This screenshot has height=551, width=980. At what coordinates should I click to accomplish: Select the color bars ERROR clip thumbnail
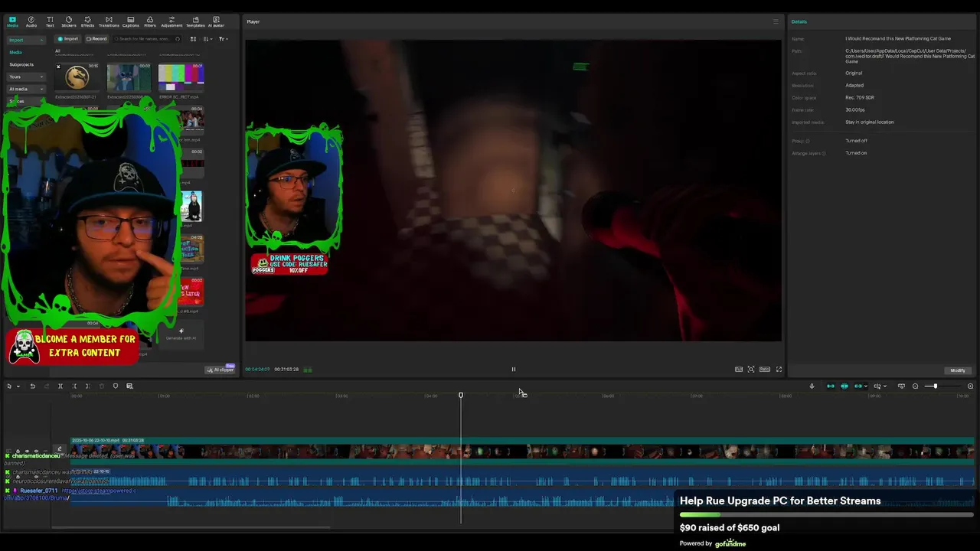181,77
